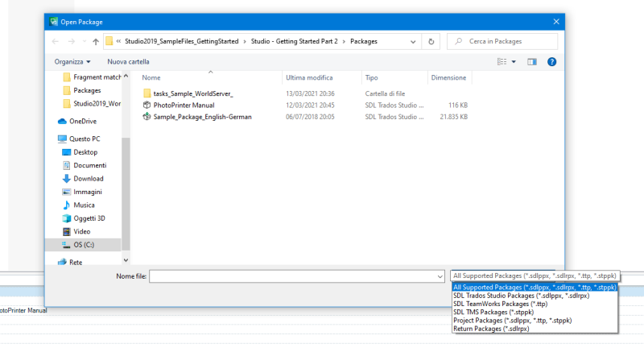Select the tasks_Sample_WorldServer_ folder
The height and width of the screenshot is (348, 644).
193,93
